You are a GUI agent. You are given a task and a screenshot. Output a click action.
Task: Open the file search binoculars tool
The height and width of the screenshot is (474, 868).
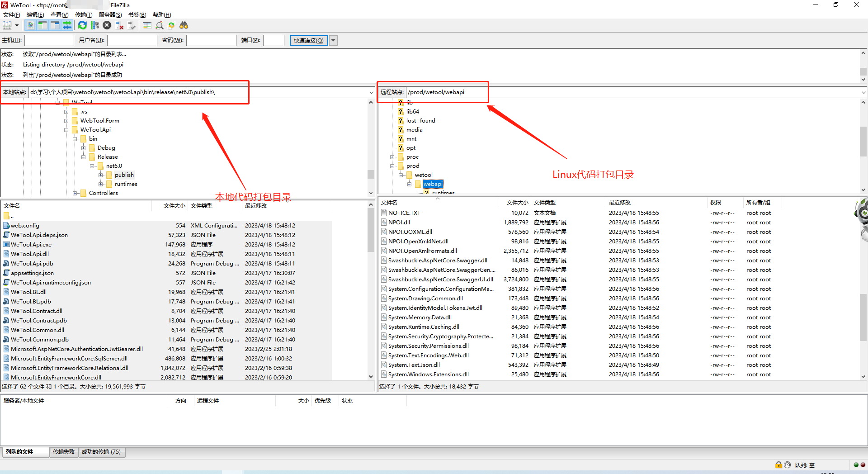point(184,25)
